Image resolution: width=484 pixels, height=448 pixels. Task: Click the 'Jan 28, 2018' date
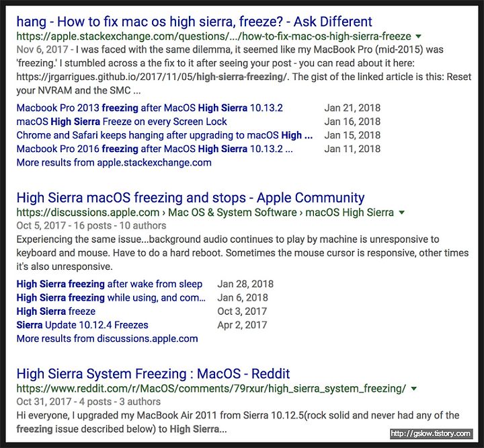point(245,284)
